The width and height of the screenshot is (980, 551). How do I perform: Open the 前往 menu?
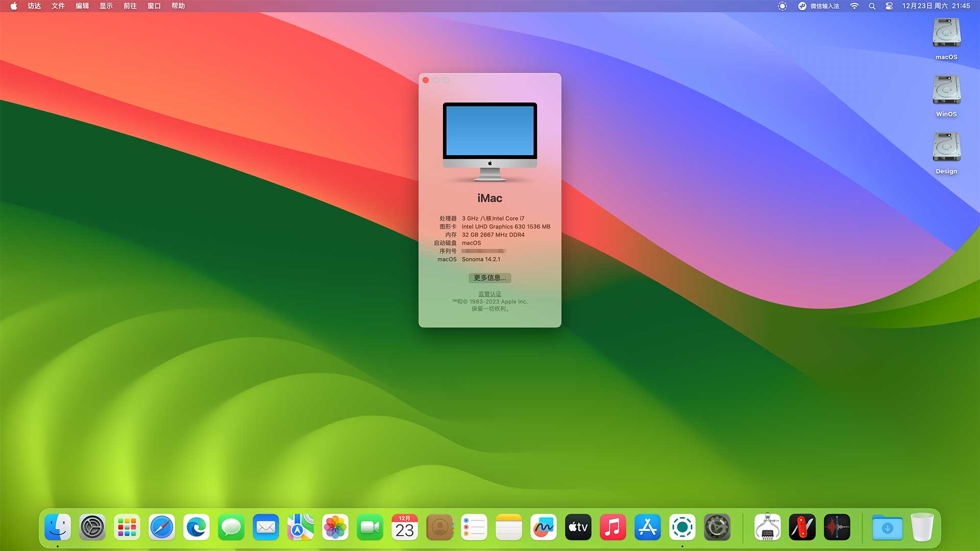(x=130, y=6)
